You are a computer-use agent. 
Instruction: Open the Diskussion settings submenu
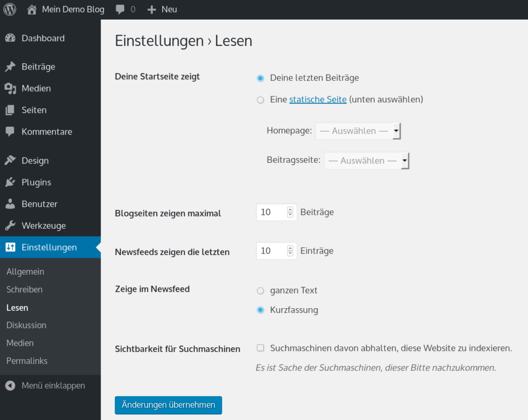point(26,325)
